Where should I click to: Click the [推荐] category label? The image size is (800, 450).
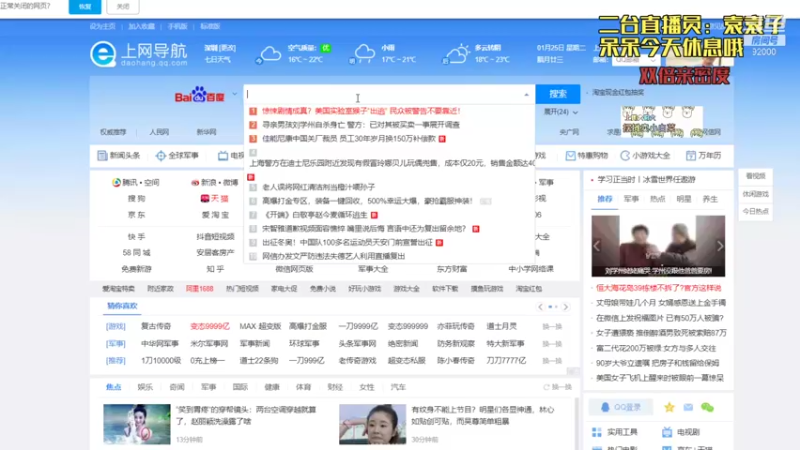116,361
